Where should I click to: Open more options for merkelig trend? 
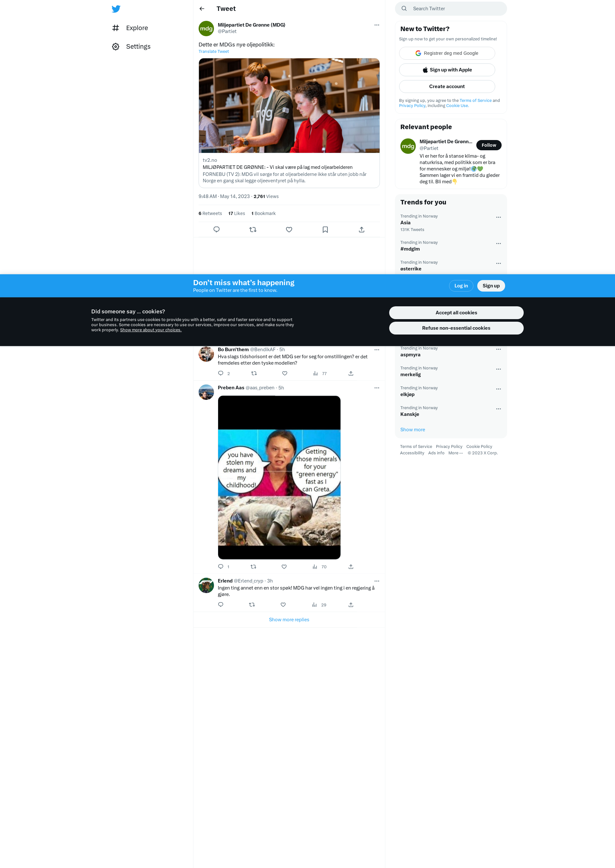click(x=498, y=369)
